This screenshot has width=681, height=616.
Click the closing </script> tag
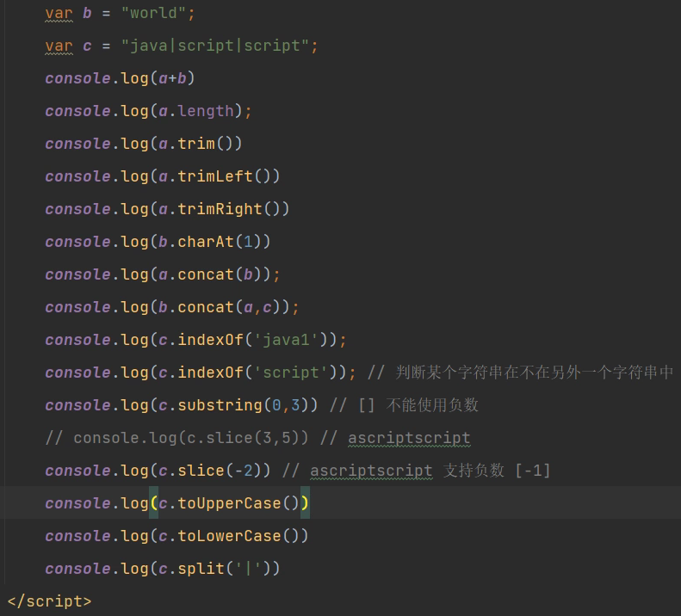50,601
